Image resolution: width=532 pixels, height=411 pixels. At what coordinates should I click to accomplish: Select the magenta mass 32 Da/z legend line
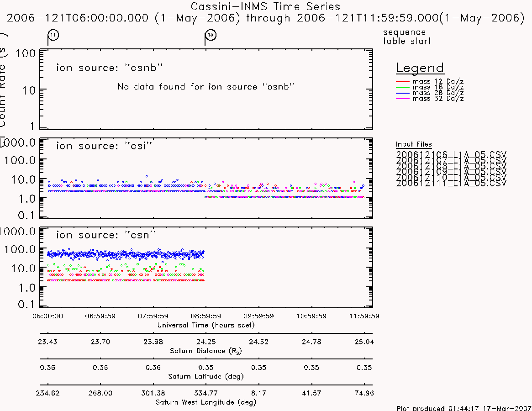tap(403, 99)
